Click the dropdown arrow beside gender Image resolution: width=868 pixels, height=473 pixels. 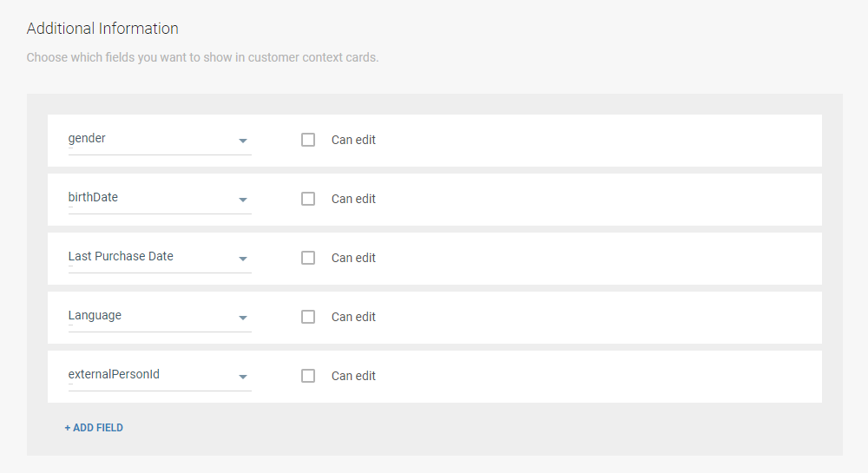tap(243, 141)
